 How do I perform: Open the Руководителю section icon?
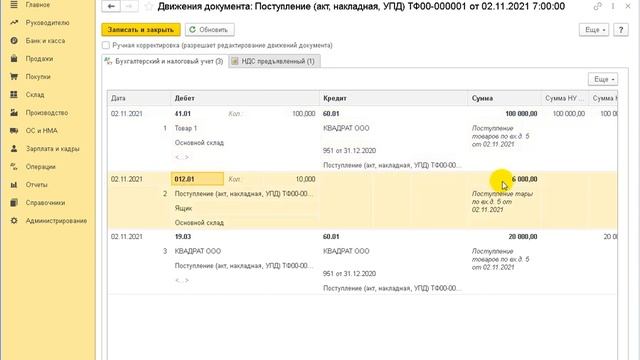14,23
